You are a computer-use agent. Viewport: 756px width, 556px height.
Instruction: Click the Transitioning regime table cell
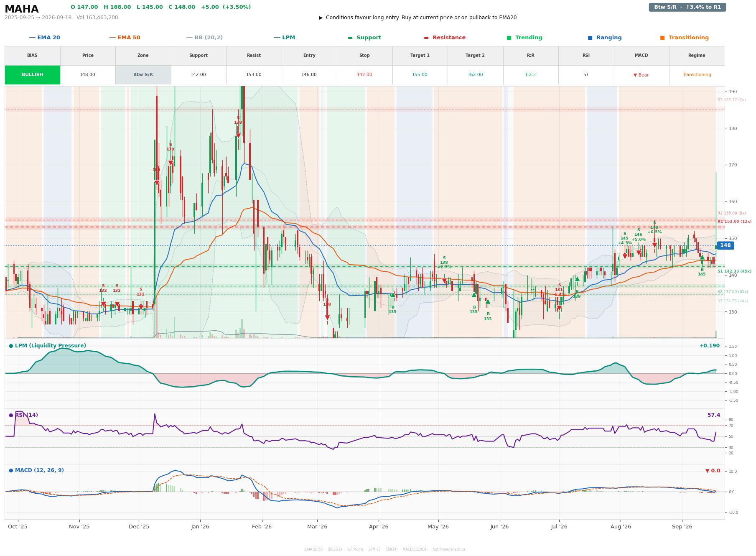[697, 75]
